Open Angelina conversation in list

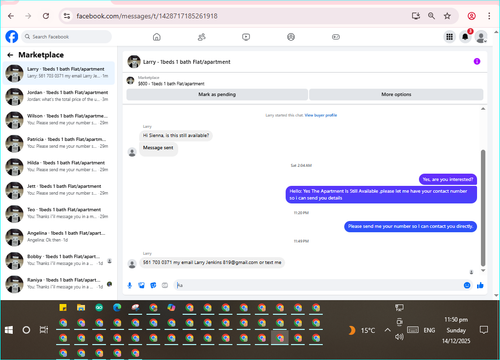tap(59, 237)
